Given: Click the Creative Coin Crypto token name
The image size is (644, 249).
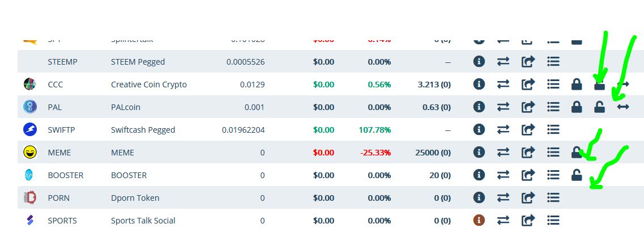Looking at the screenshot, I should pos(148,85).
